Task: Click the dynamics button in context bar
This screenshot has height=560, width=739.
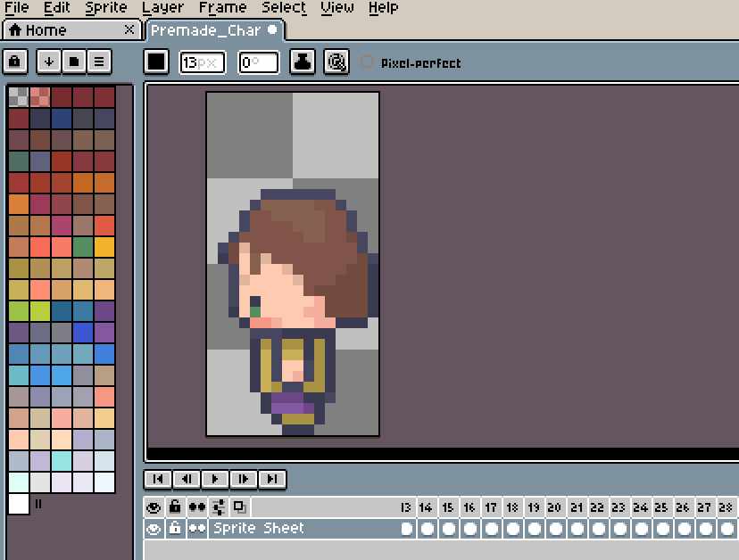Action: coord(336,62)
